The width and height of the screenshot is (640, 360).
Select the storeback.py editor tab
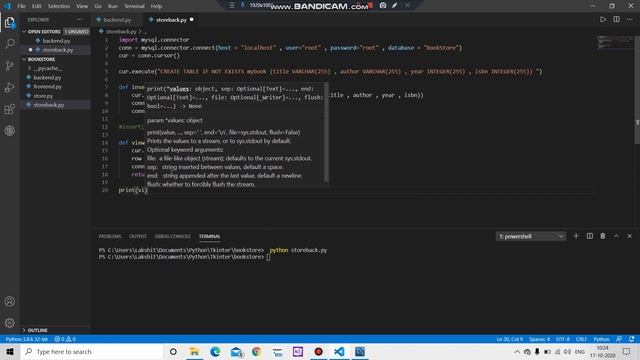point(171,20)
